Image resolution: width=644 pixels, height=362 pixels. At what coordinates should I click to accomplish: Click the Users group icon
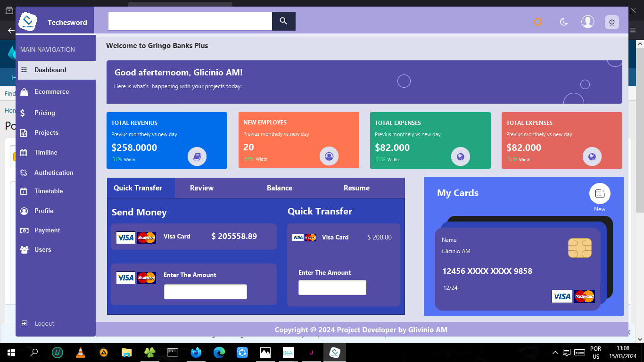point(24,250)
